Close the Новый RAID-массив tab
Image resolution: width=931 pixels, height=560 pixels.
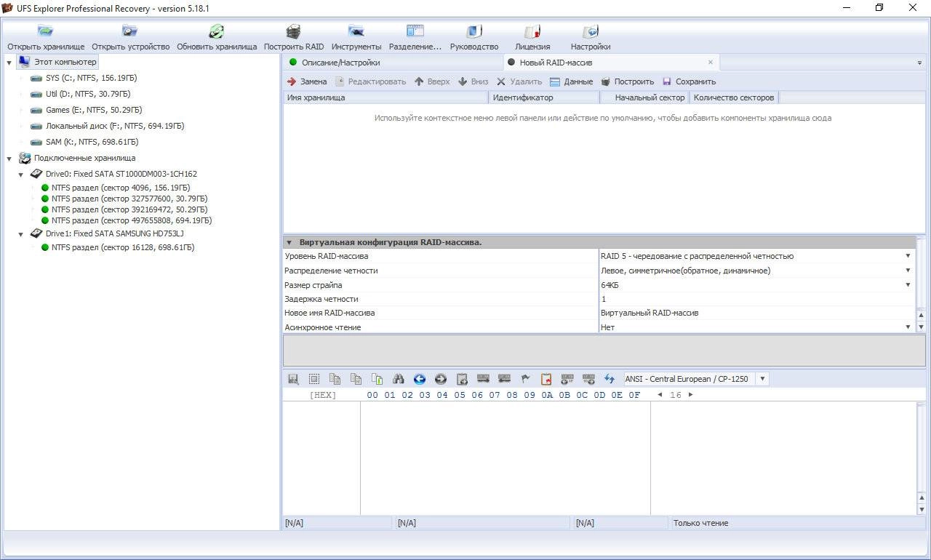711,63
